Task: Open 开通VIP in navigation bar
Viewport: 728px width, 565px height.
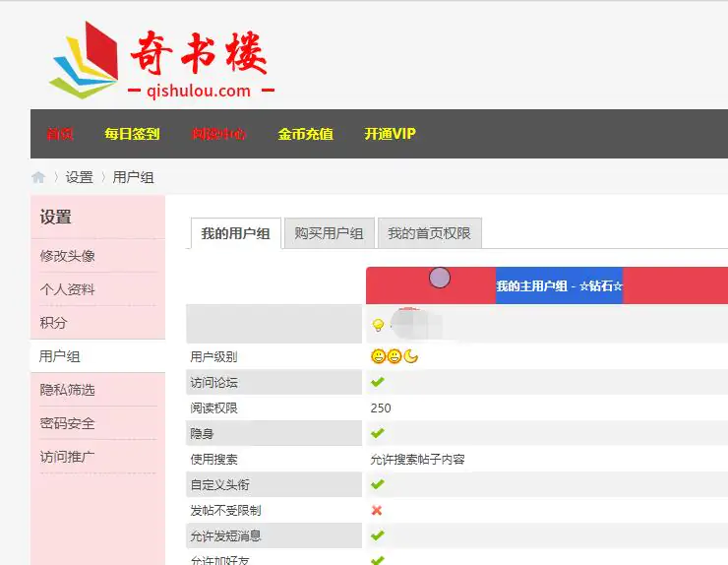Action: [x=390, y=134]
